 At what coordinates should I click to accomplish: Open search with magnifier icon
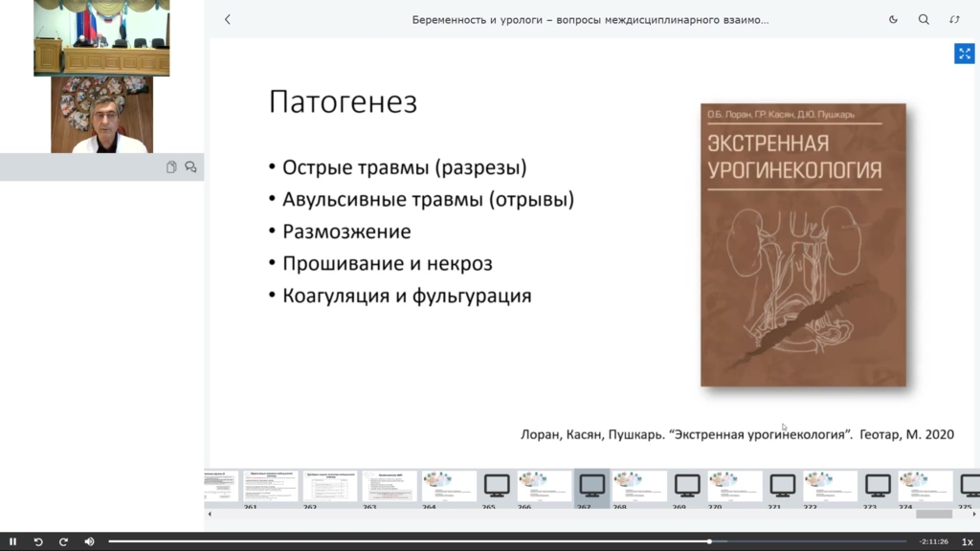tap(924, 19)
